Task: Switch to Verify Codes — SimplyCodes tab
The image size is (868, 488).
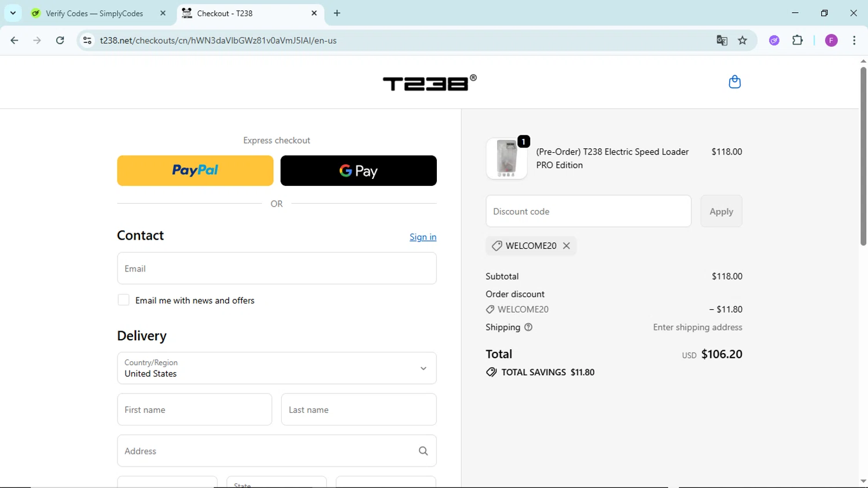Action: click(95, 13)
